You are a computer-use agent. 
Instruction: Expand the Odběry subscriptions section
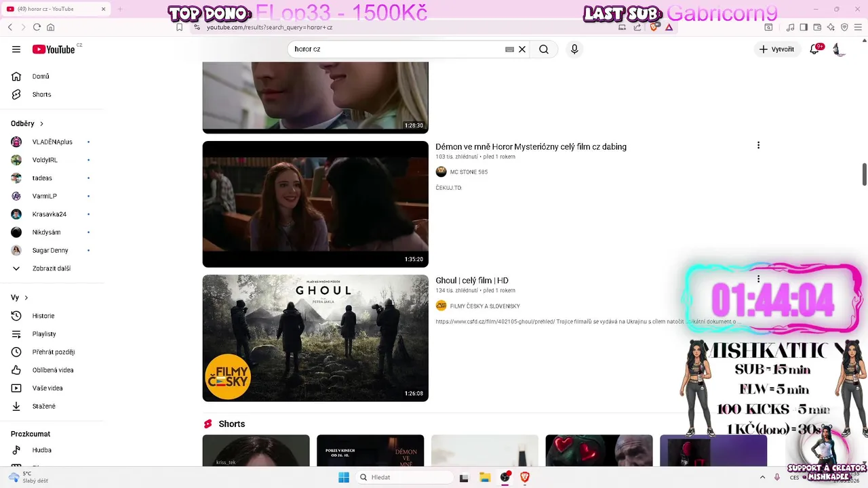coord(27,123)
